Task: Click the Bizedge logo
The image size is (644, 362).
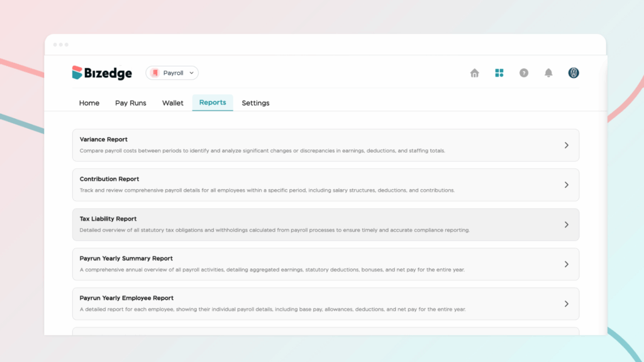Action: point(102,73)
